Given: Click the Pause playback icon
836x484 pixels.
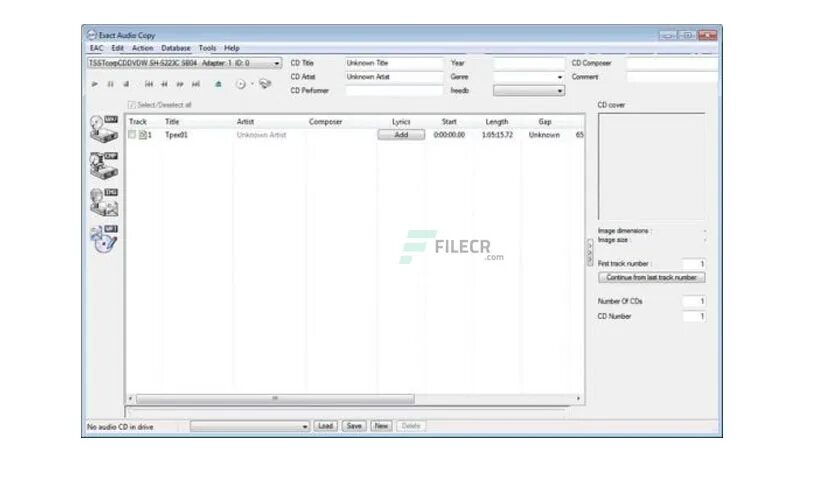Looking at the screenshot, I should [x=110, y=84].
